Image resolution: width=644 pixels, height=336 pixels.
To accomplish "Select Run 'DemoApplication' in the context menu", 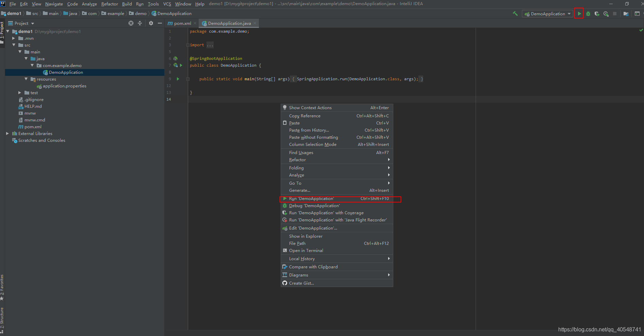I will pyautogui.click(x=337, y=199).
